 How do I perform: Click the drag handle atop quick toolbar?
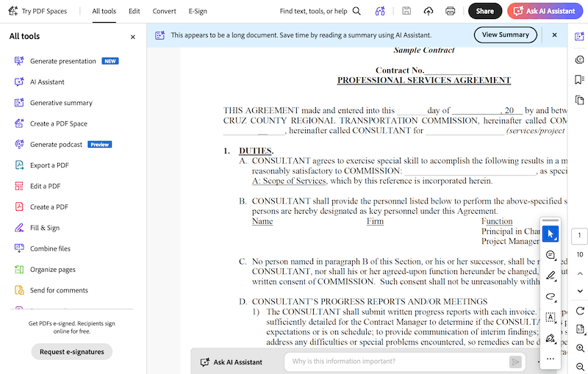click(x=550, y=220)
